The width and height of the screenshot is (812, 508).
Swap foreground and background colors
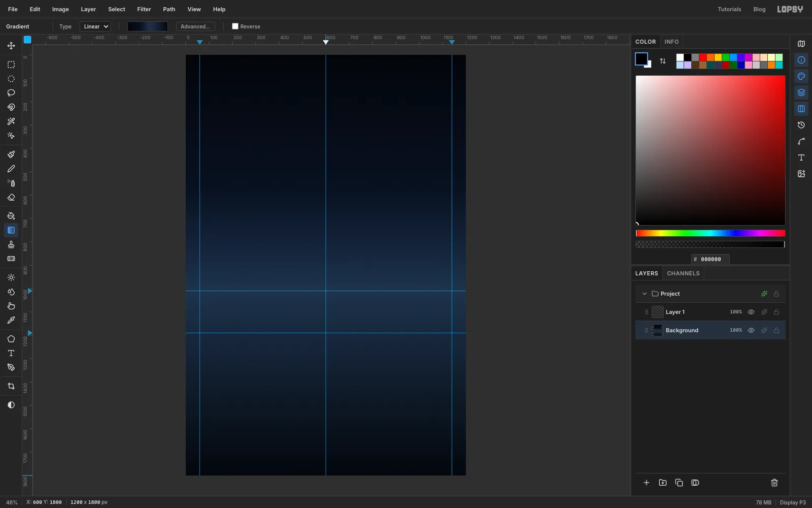(x=663, y=61)
